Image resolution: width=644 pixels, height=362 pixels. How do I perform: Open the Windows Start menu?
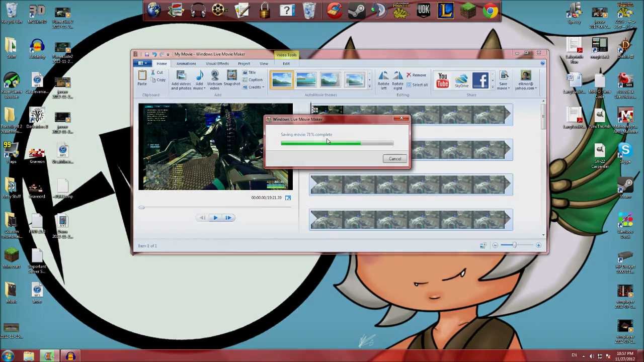pos(8,356)
